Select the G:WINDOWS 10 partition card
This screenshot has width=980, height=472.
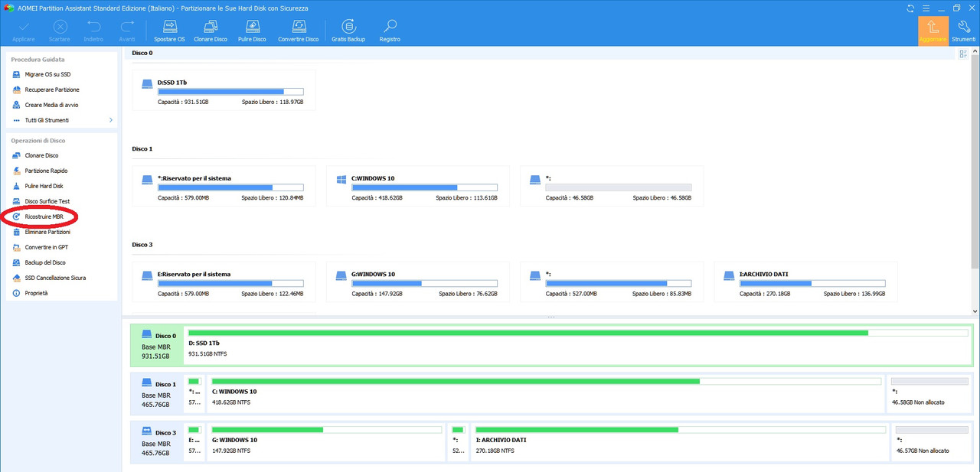pos(417,282)
